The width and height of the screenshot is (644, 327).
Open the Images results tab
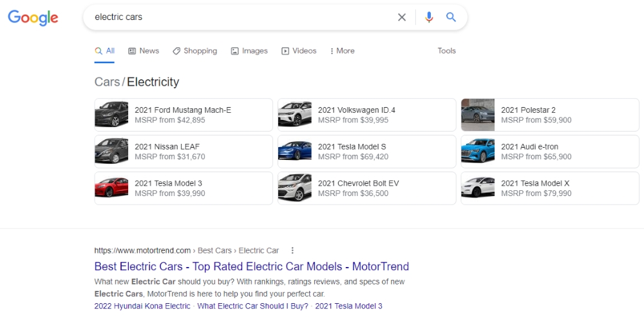coord(249,51)
